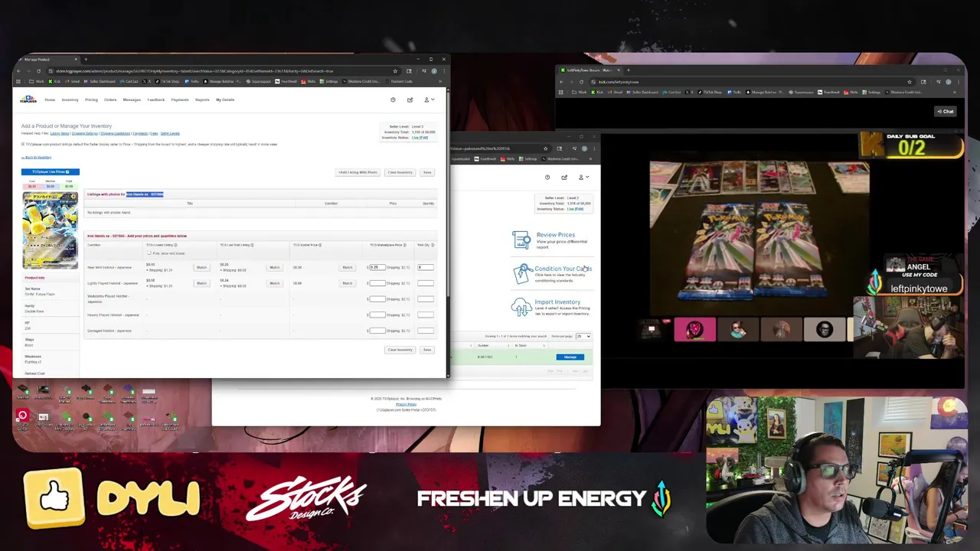Open the Kick bookmark in front window
Image resolution: width=980 pixels, height=551 pixels.
click(x=56, y=81)
